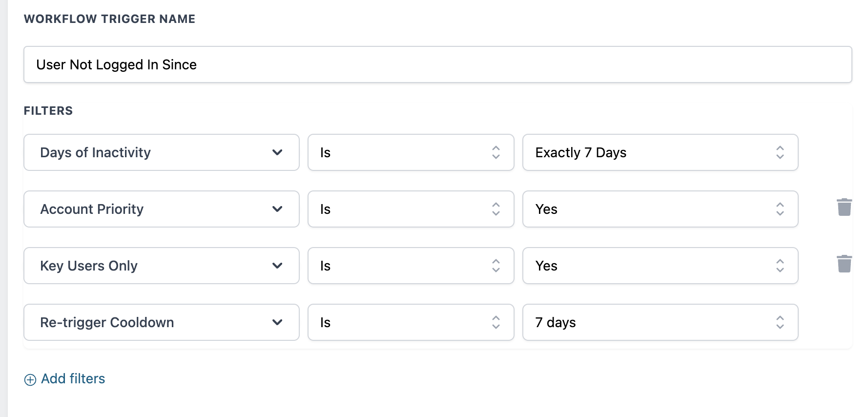Click Add filters link
Viewport: 868px width, 417px height.
tap(73, 379)
